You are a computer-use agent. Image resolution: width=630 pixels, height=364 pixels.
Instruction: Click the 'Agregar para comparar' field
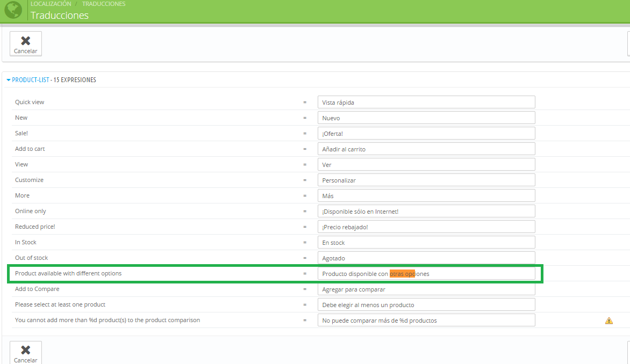tap(426, 289)
